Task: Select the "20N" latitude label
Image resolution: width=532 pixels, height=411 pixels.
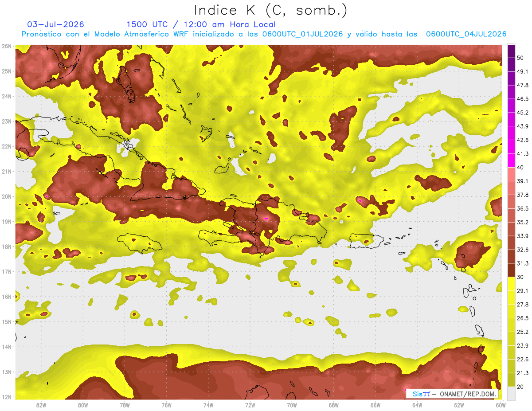Action: click(x=6, y=196)
